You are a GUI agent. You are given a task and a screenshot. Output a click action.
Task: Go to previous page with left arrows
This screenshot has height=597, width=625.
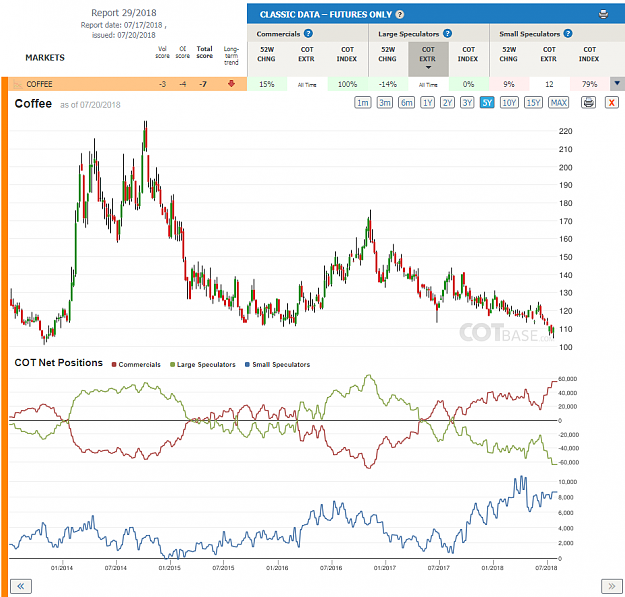21,586
